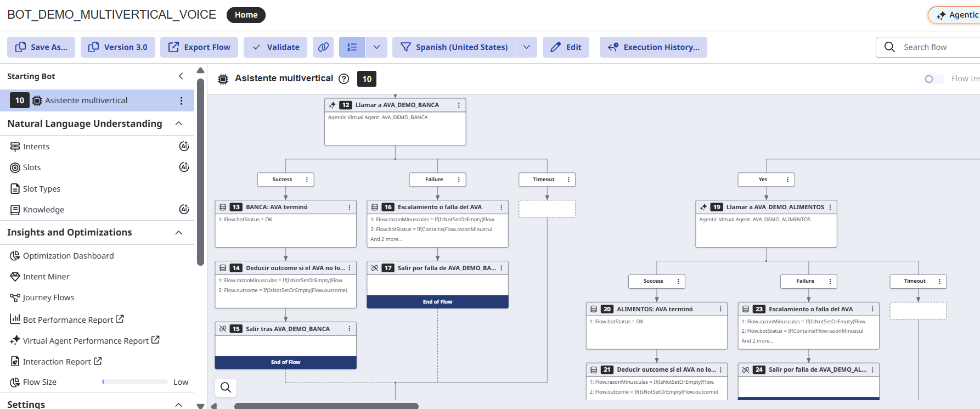This screenshot has height=409, width=980.
Task: Open kebab menu on node 12 Llamar a AVA_DEMO_BANCA
Action: tap(459, 105)
